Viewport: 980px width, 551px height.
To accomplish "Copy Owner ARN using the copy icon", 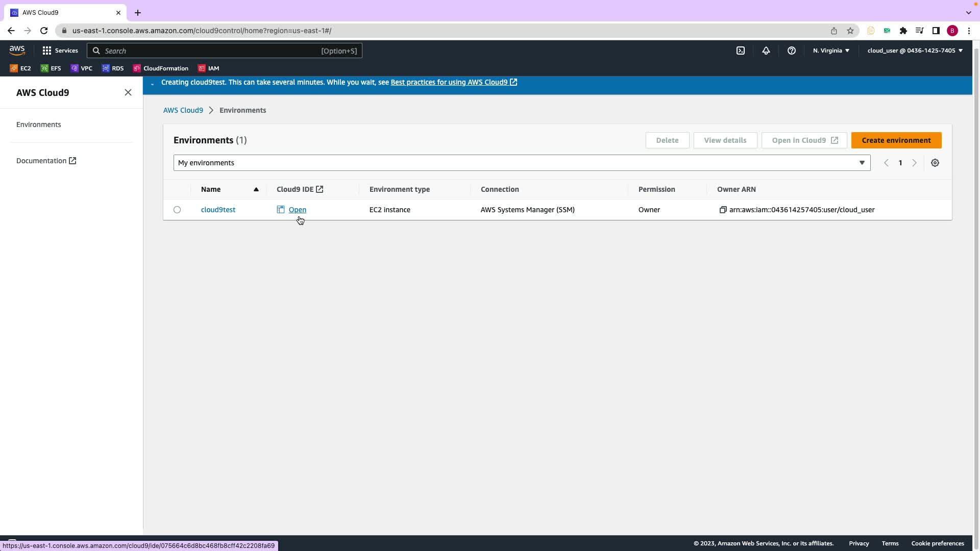I will 723,210.
